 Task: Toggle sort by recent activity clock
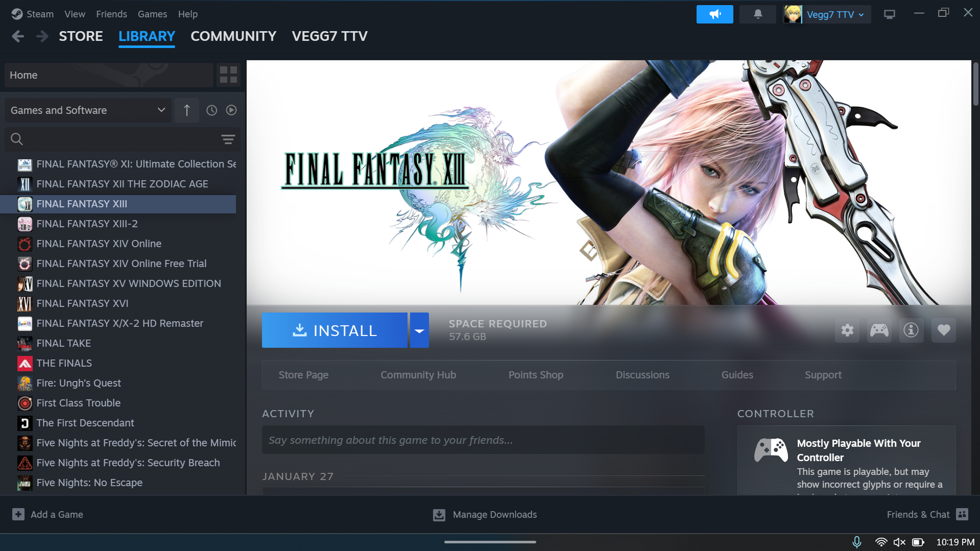tap(211, 110)
